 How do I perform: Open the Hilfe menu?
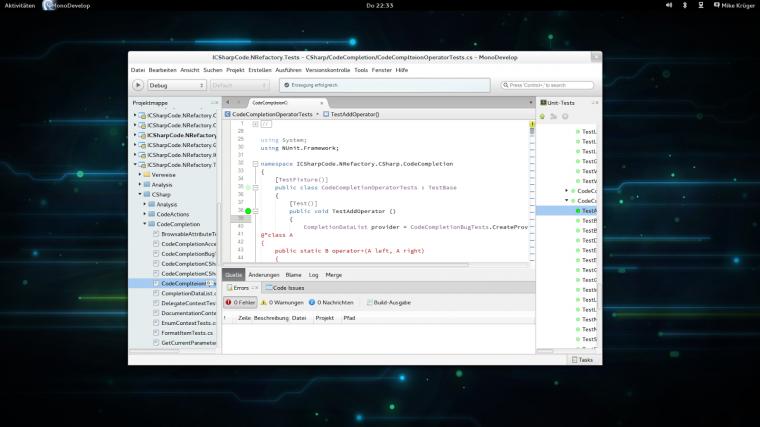pos(402,70)
